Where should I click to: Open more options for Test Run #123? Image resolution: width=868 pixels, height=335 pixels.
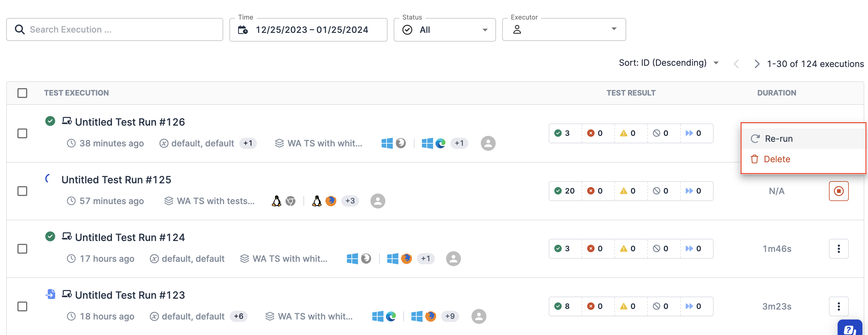pyautogui.click(x=838, y=306)
